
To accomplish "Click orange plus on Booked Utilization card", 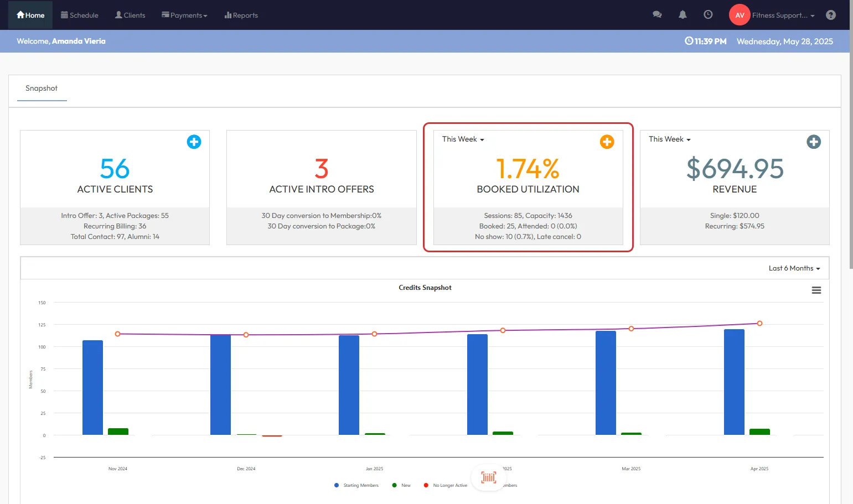I will point(607,142).
